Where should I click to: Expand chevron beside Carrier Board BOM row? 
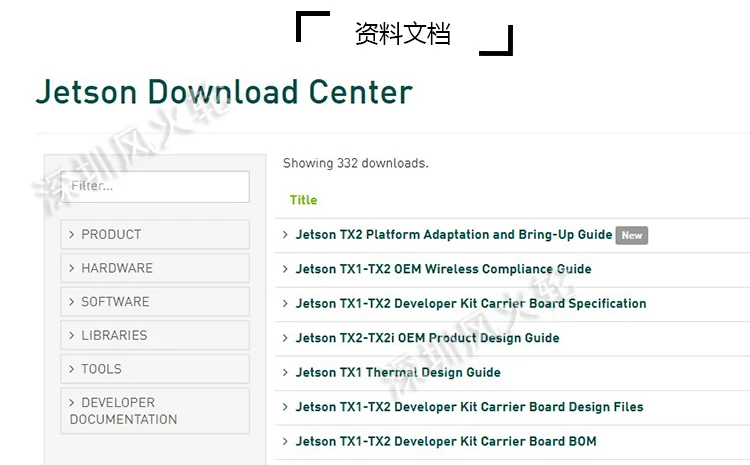click(285, 441)
